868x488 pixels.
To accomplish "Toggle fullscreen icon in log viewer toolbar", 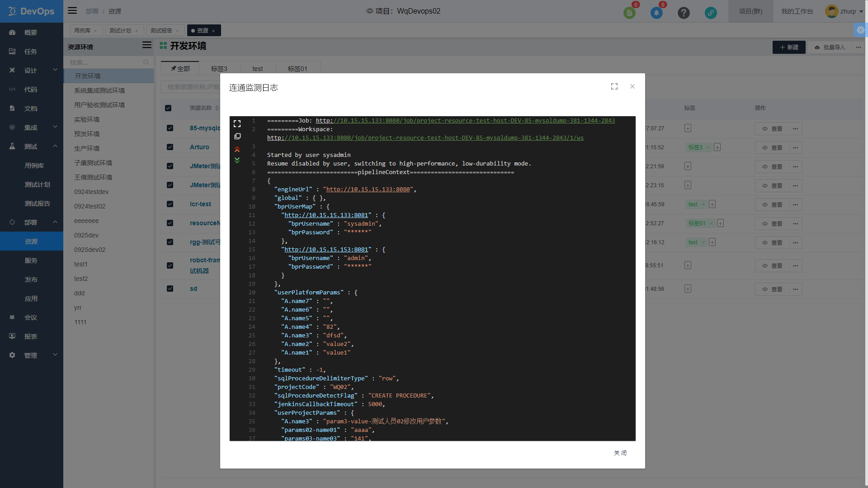I will 237,123.
